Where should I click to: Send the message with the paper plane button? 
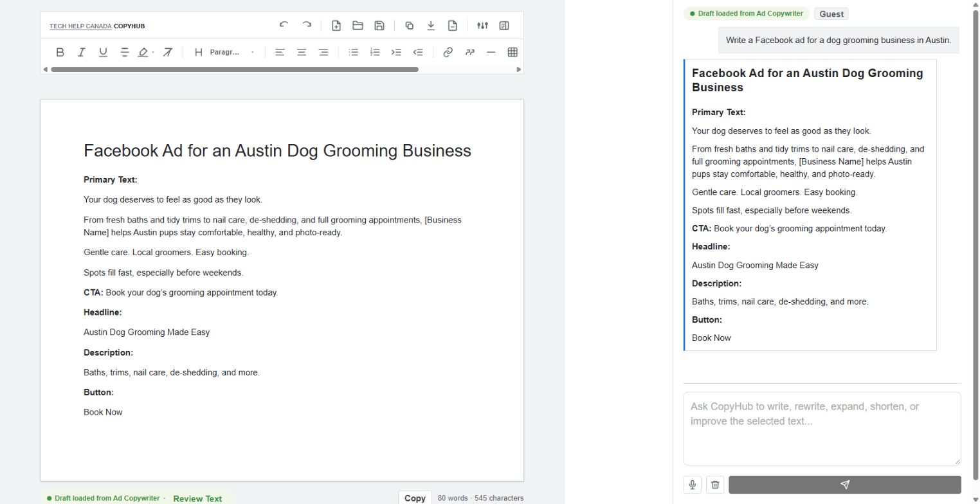click(x=845, y=485)
